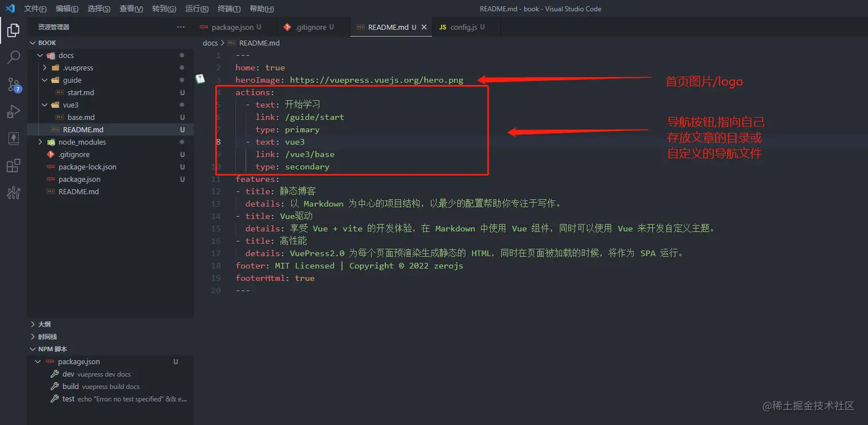Open the 转到(G) menu

pyautogui.click(x=164, y=9)
